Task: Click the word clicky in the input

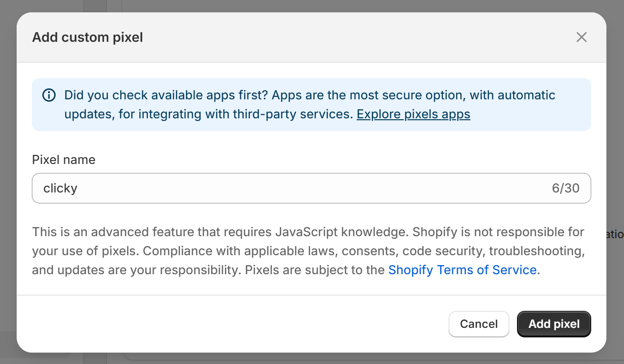Action: pos(60,188)
